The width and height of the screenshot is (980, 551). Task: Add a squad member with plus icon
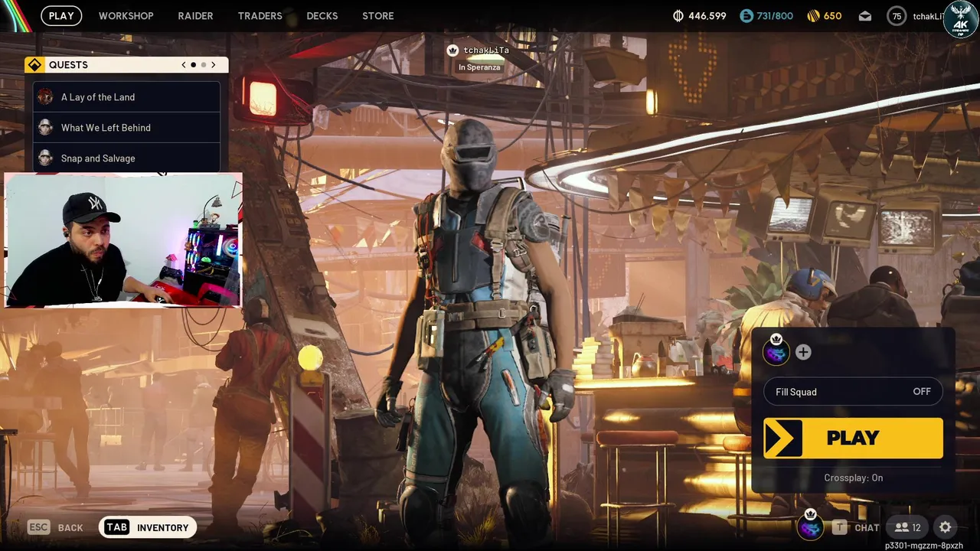(803, 352)
